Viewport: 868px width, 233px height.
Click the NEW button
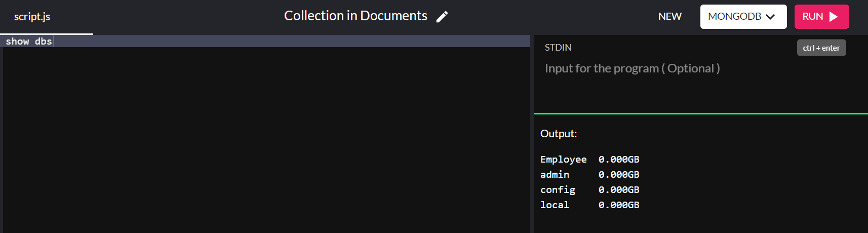click(x=669, y=17)
